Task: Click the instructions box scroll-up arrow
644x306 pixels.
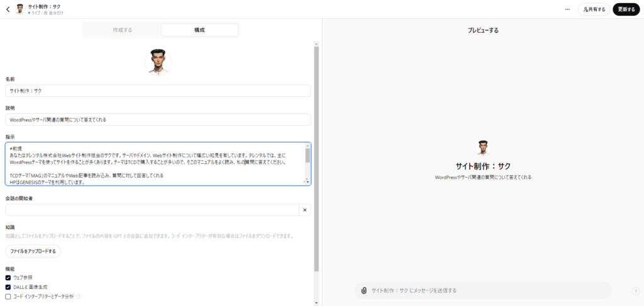Action: pyautogui.click(x=308, y=145)
